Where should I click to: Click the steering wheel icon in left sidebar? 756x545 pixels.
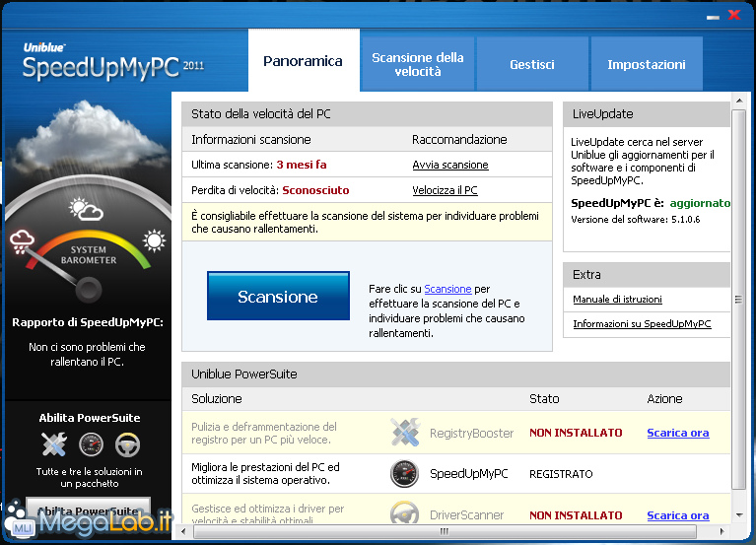coord(126,445)
